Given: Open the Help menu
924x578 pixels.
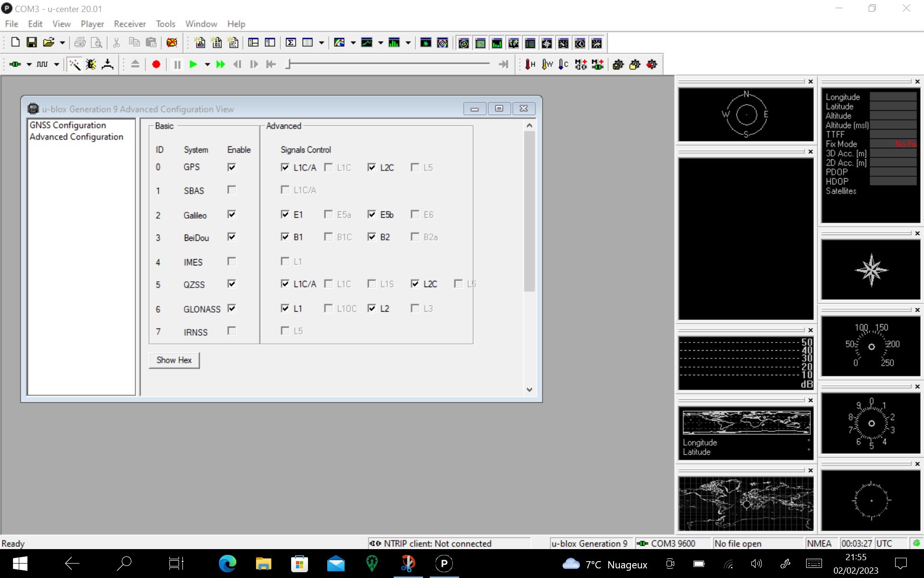Looking at the screenshot, I should (x=236, y=24).
